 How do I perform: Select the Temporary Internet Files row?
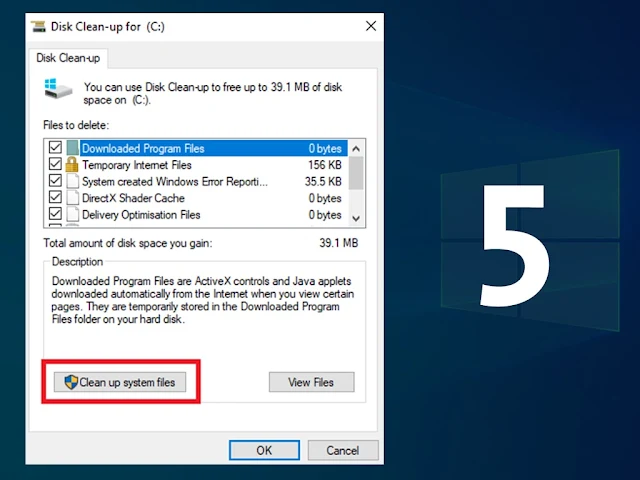pyautogui.click(x=196, y=165)
